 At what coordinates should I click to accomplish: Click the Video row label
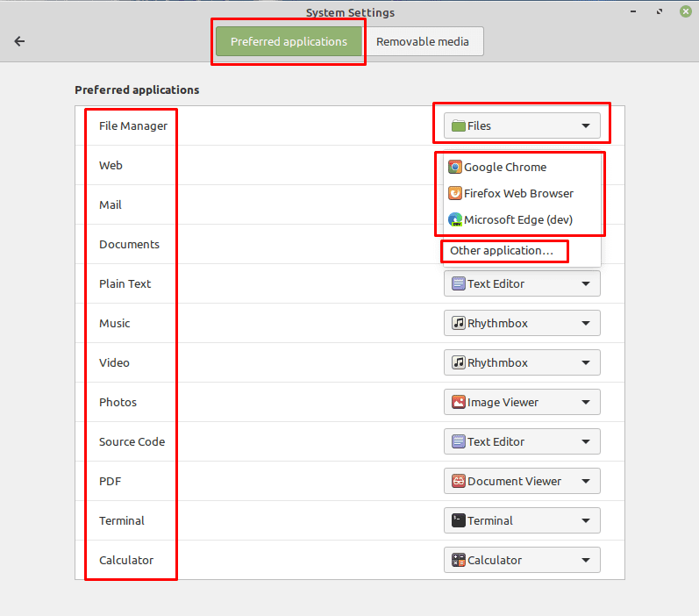click(x=114, y=362)
